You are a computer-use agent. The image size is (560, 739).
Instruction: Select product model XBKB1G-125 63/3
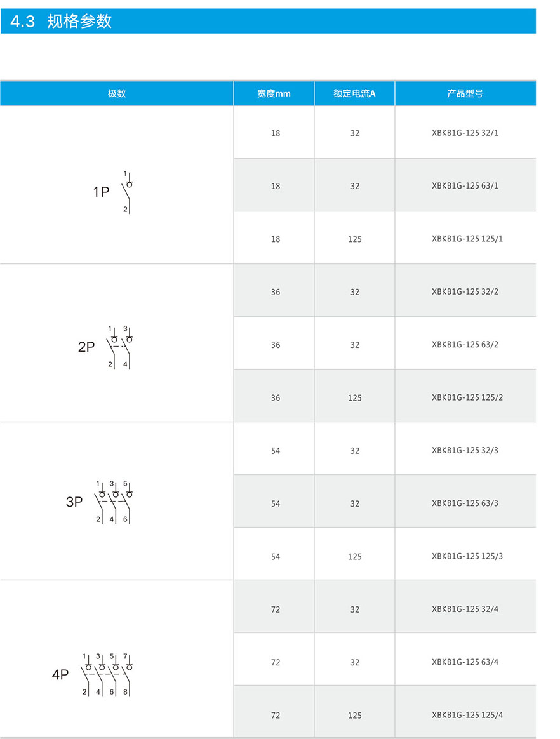point(465,503)
